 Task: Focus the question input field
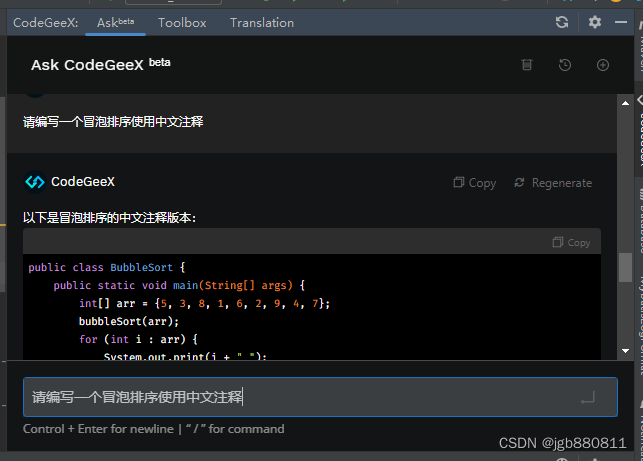320,397
